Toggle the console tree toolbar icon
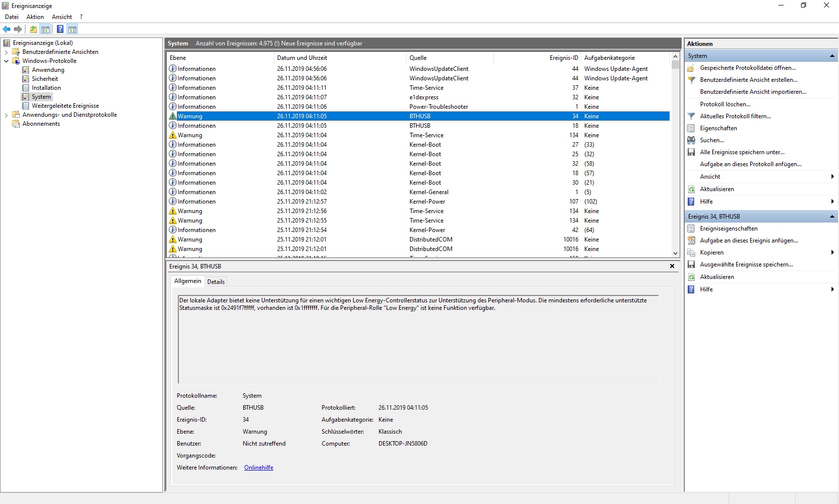Viewport: 839px width, 504px height. point(45,29)
